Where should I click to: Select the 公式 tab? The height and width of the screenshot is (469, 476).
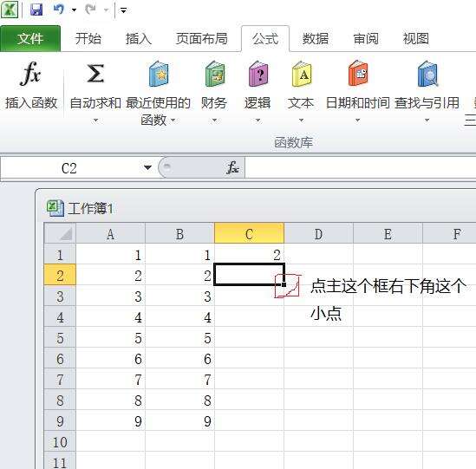tap(265, 38)
